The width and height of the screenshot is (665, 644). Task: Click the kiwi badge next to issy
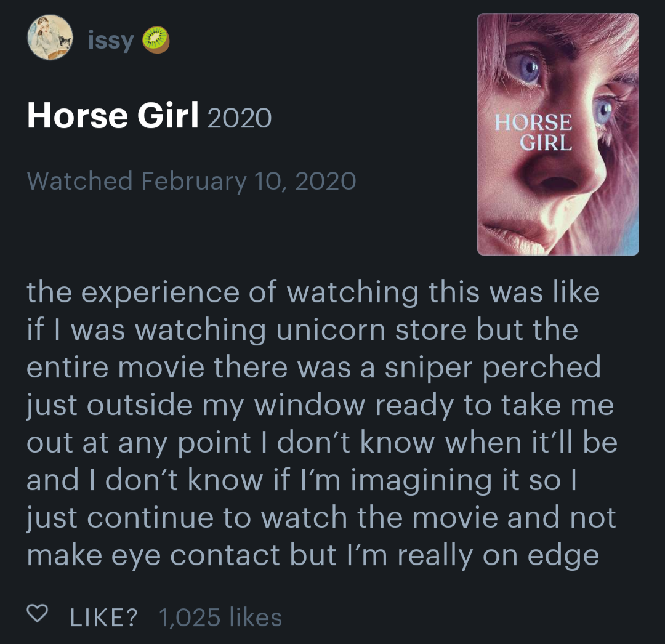pos(156,41)
